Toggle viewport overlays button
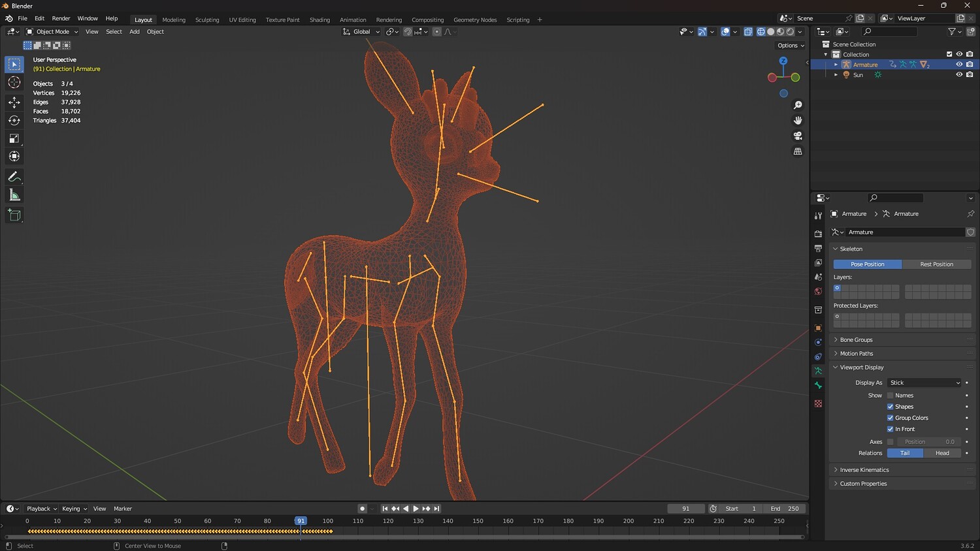 725,31
